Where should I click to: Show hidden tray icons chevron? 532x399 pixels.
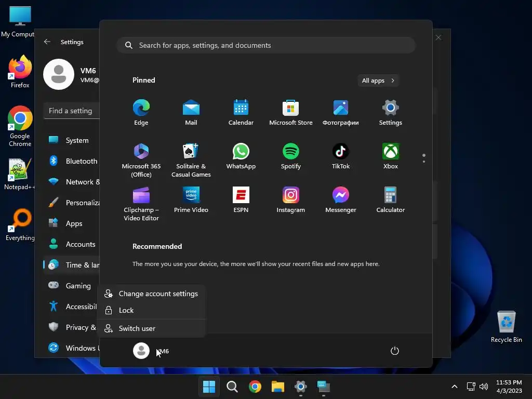(x=455, y=387)
